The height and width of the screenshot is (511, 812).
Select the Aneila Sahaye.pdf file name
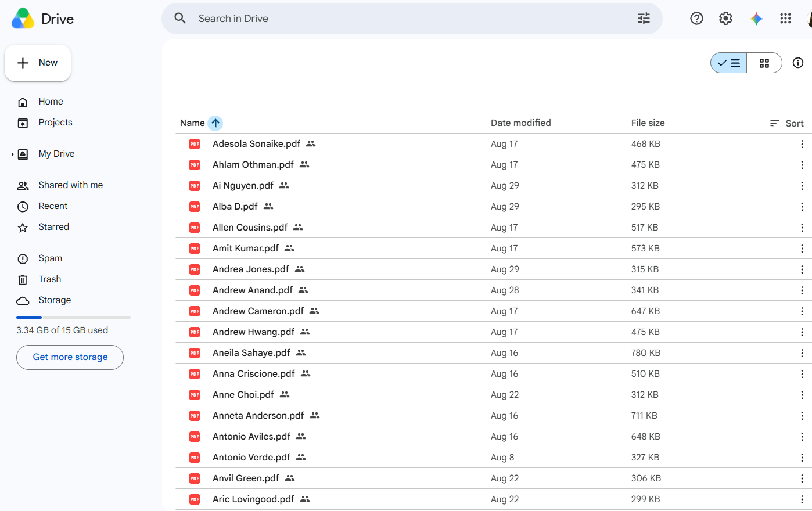251,353
